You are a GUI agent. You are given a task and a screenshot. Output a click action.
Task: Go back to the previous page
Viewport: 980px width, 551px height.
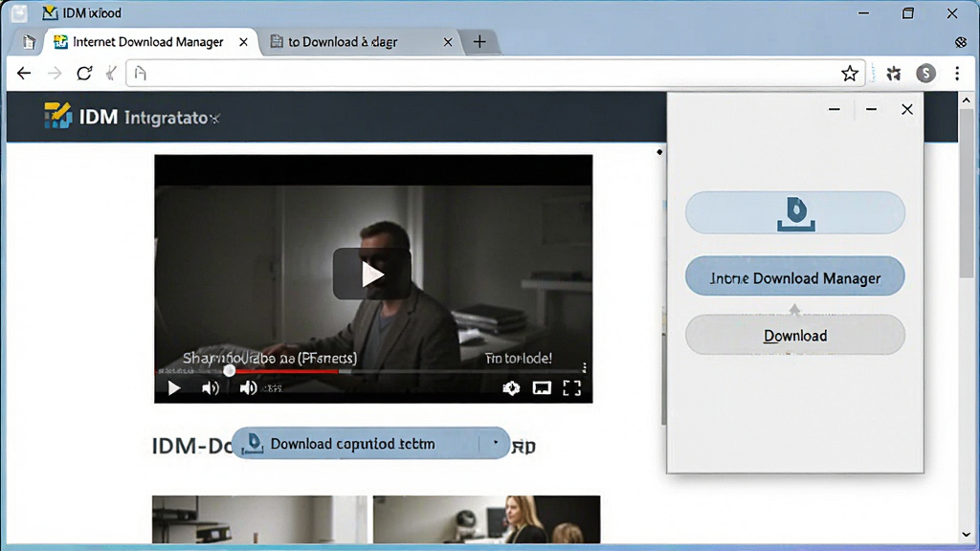coord(24,74)
